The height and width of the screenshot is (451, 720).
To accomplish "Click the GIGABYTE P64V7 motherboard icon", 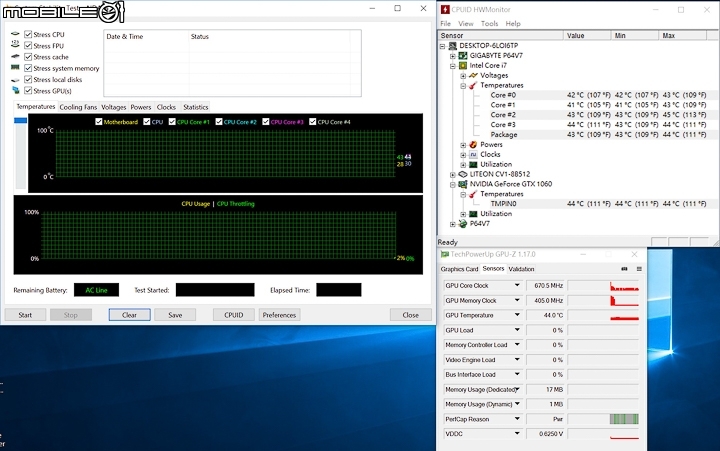I will 463,56.
